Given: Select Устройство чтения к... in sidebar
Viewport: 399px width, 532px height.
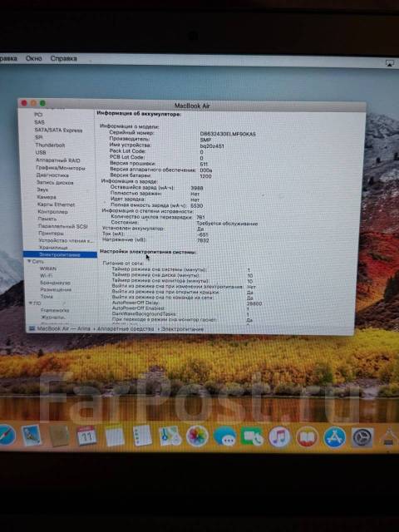Looking at the screenshot, I should [x=66, y=240].
